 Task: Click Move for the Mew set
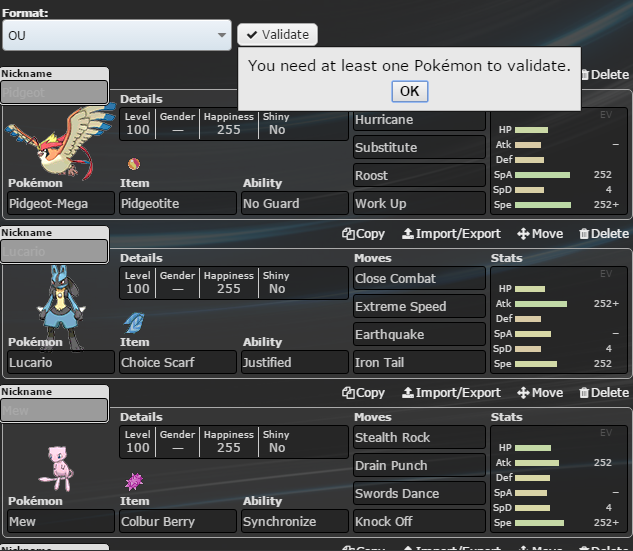[x=540, y=393]
